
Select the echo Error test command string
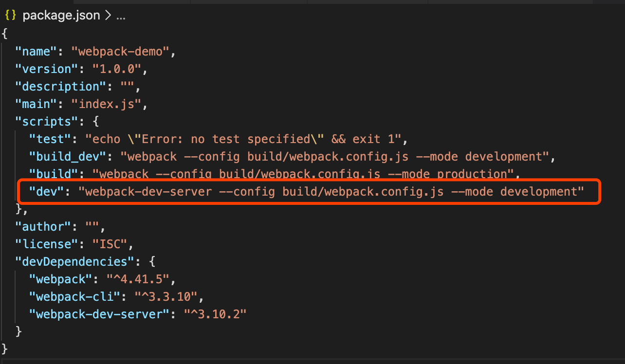point(242,139)
